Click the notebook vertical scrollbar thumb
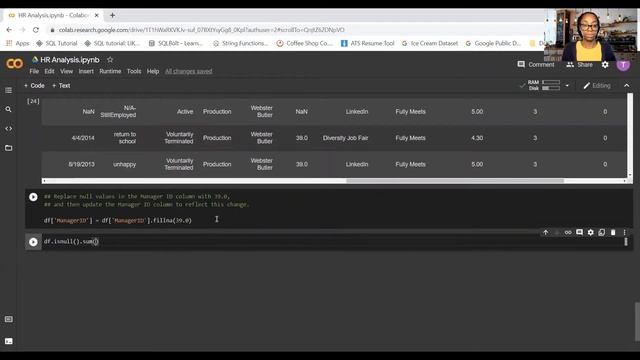This screenshot has height=360, width=640. click(x=637, y=321)
